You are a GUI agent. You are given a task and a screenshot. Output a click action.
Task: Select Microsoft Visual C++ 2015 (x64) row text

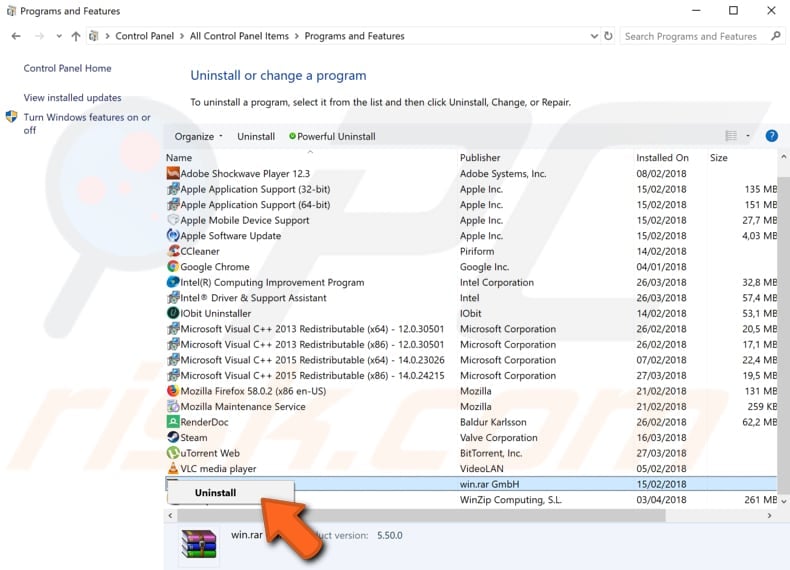click(312, 360)
